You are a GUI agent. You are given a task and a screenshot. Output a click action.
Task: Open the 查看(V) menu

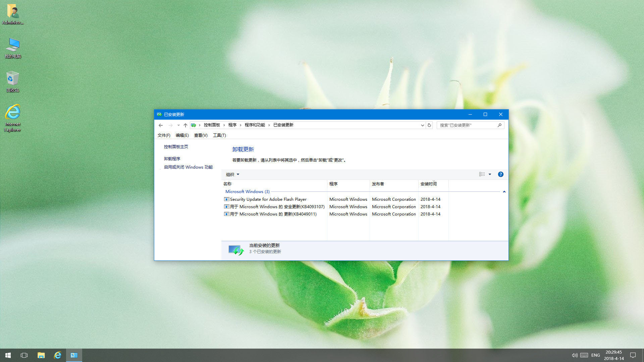(x=201, y=135)
